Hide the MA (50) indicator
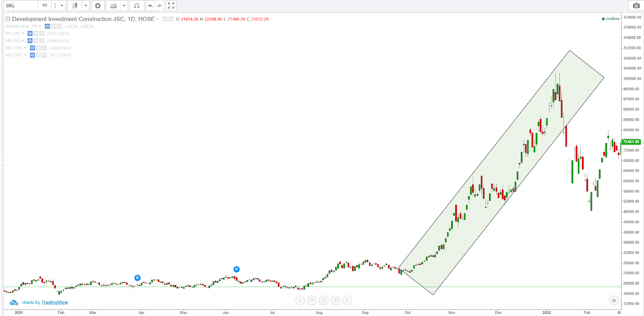 tap(30, 41)
